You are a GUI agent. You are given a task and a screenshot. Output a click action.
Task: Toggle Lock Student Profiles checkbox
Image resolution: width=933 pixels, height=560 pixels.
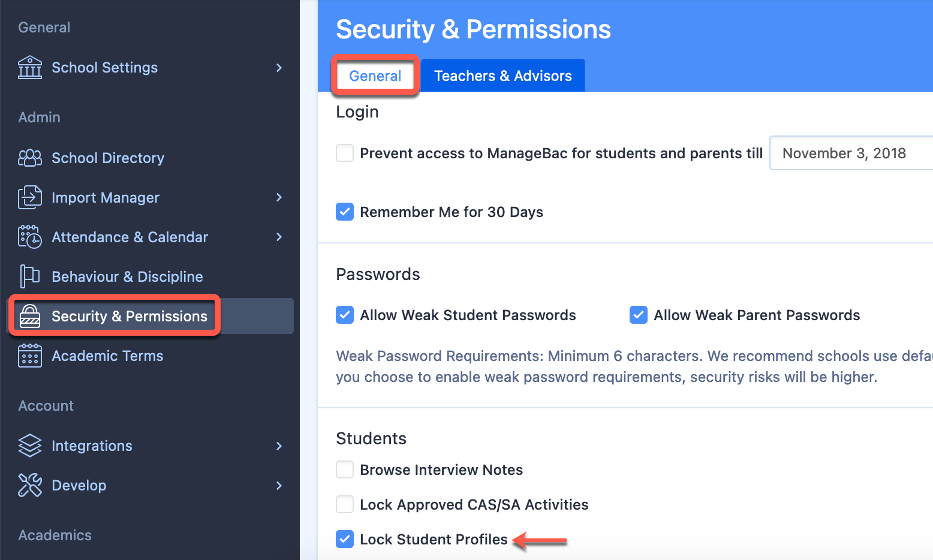click(x=345, y=539)
